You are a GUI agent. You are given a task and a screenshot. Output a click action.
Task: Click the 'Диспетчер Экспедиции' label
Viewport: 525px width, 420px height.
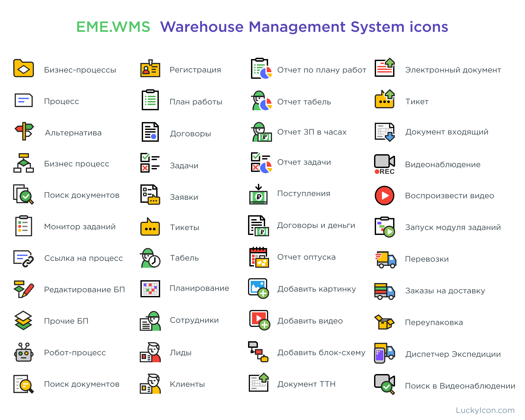(453, 354)
